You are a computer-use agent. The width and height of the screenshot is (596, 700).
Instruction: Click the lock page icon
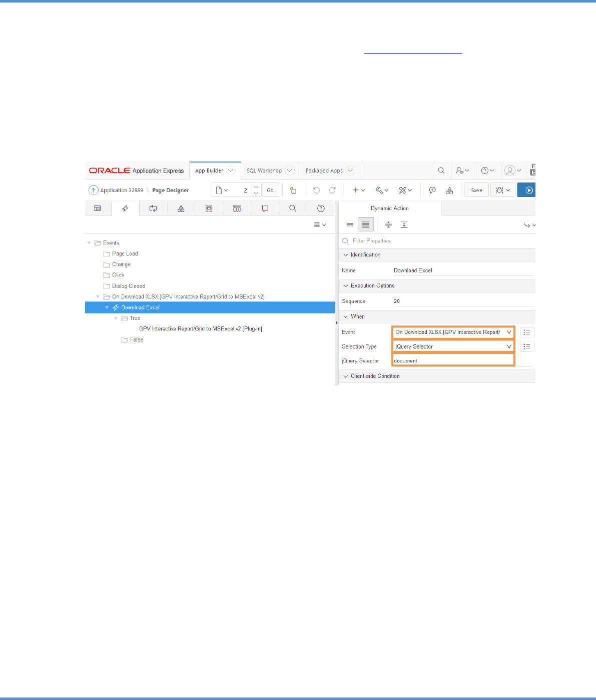pos(293,190)
